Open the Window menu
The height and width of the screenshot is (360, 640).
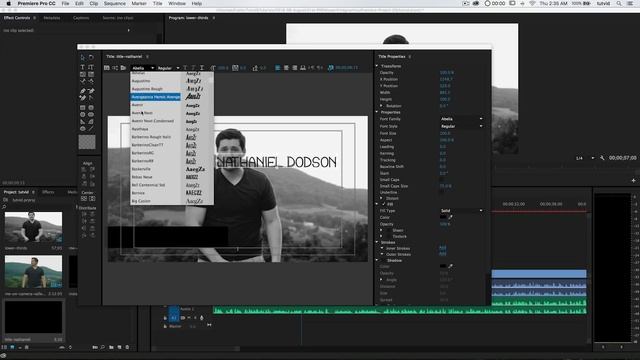[177, 3]
